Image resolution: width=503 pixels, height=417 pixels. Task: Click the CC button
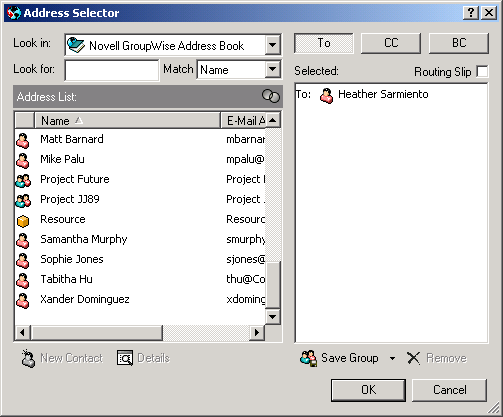click(391, 43)
